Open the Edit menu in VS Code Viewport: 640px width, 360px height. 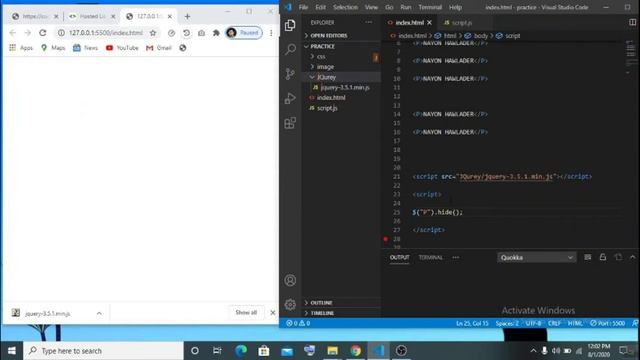pyautogui.click(x=320, y=7)
